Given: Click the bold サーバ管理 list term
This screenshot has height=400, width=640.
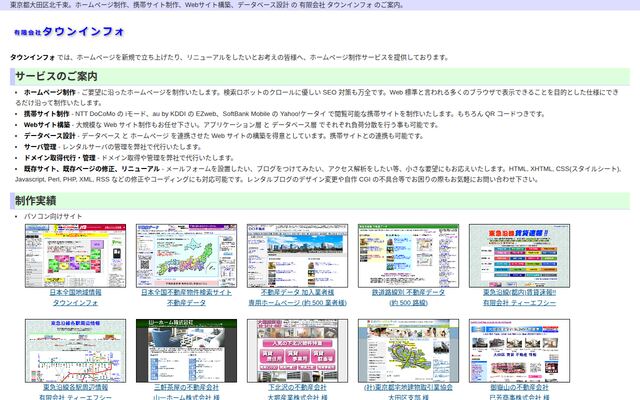Looking at the screenshot, I should coord(40,147).
